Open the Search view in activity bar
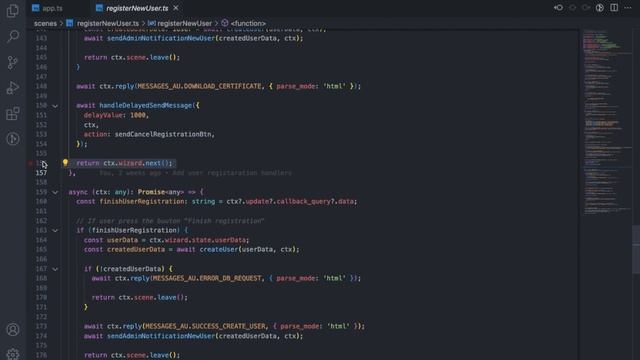The image size is (640, 360). pos(13,37)
